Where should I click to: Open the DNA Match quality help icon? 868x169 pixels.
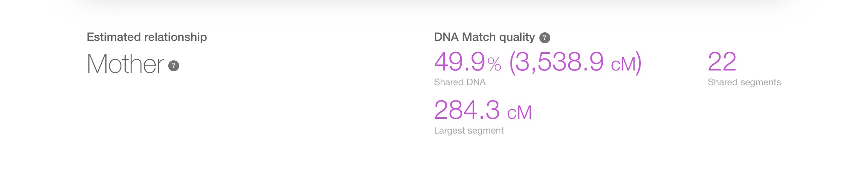544,38
